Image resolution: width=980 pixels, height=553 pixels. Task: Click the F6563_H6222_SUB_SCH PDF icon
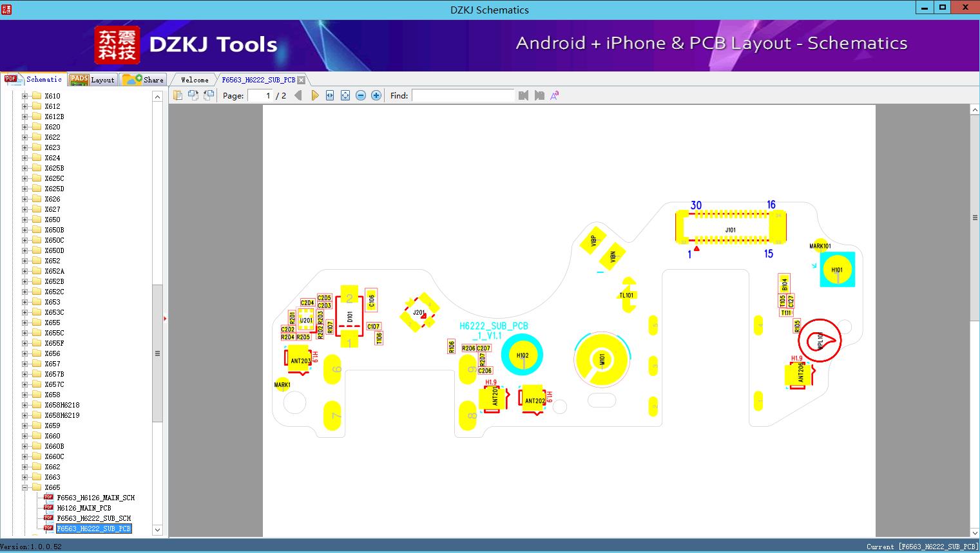click(x=48, y=518)
